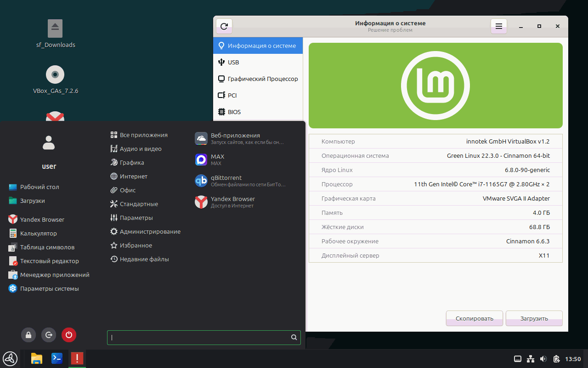Viewport: 588px width, 368px height.
Task: Open the terminal from the taskbar
Action: click(57, 358)
